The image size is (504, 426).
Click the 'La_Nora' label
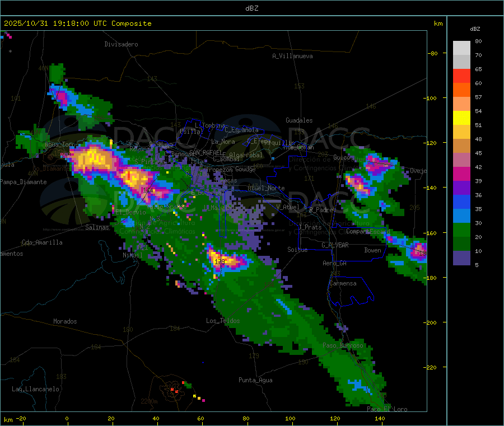(x=223, y=142)
